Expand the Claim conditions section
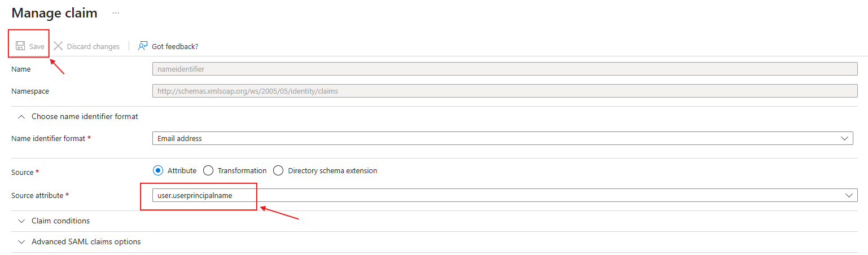868x255 pixels. (60, 221)
